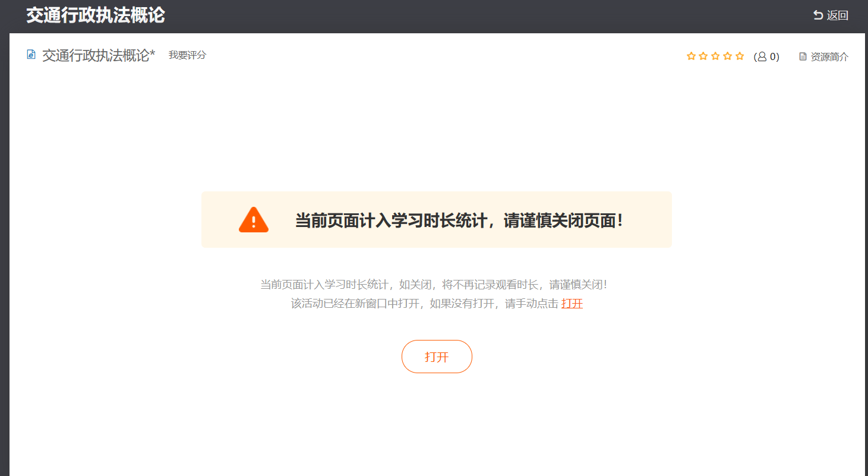This screenshot has height=476, width=868.
Task: Rate with the second star
Action: click(703, 56)
